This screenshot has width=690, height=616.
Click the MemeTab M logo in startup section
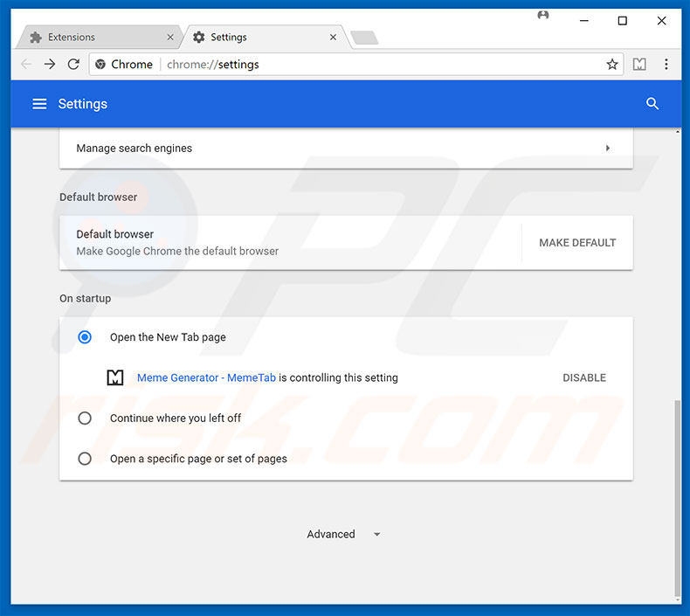point(115,377)
